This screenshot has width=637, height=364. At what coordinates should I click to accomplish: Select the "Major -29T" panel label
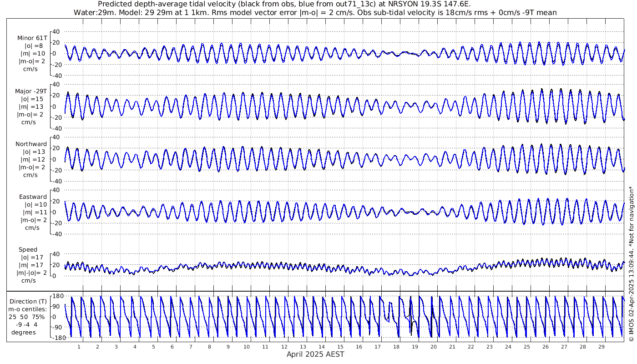pos(31,91)
